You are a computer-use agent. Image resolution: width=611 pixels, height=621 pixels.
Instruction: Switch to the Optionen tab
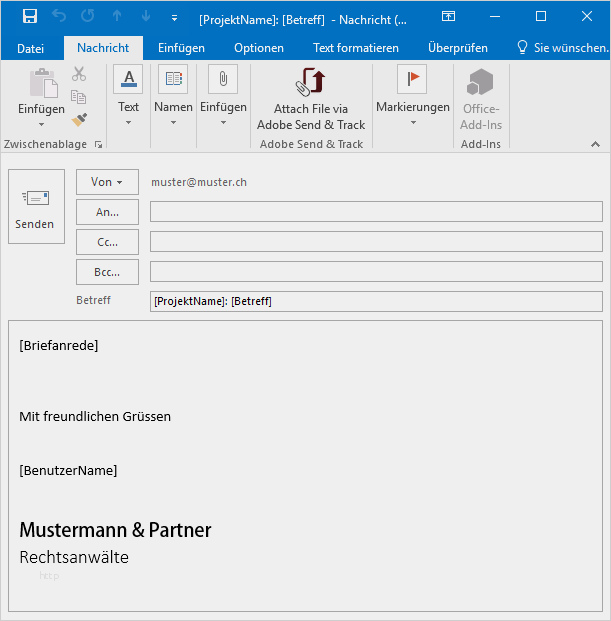(x=259, y=48)
